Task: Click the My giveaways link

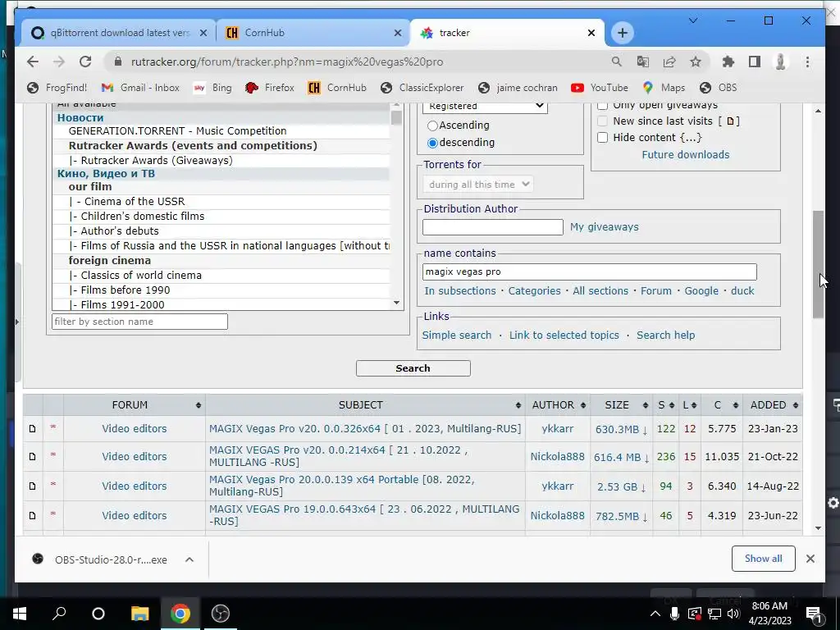Action: pos(605,226)
